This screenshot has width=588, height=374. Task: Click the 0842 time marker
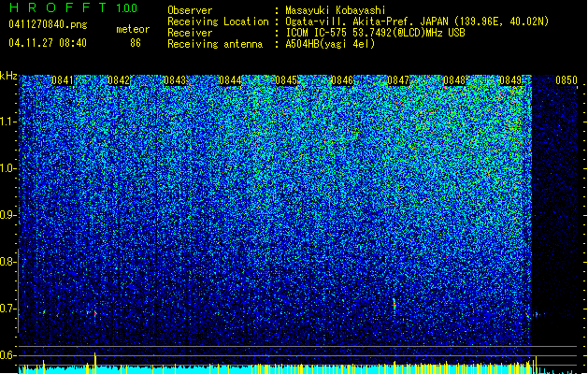pos(119,80)
